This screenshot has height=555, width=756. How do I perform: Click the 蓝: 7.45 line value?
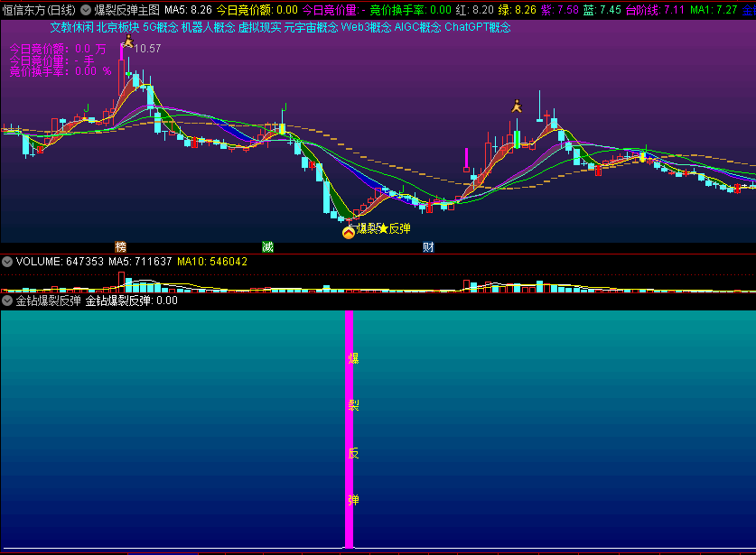(602, 10)
